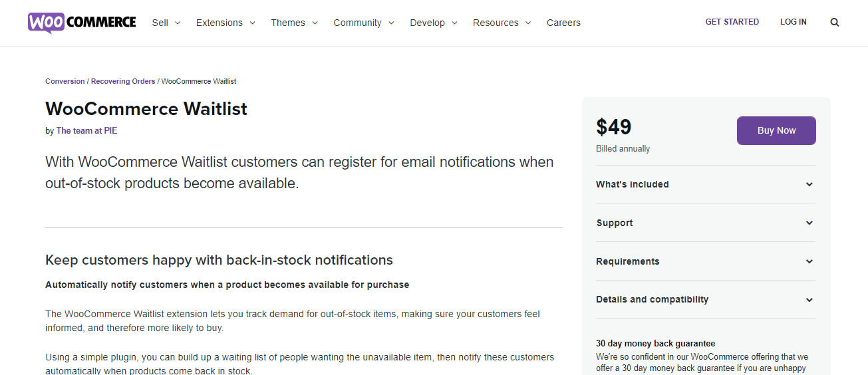
Task: Open the Themes menu
Action: click(294, 23)
